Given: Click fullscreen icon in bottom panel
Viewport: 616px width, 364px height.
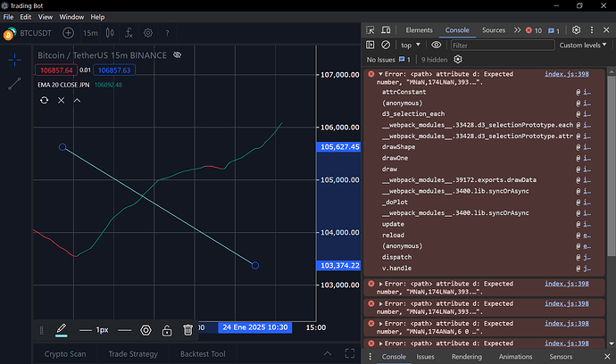Looking at the screenshot, I should pos(350,353).
